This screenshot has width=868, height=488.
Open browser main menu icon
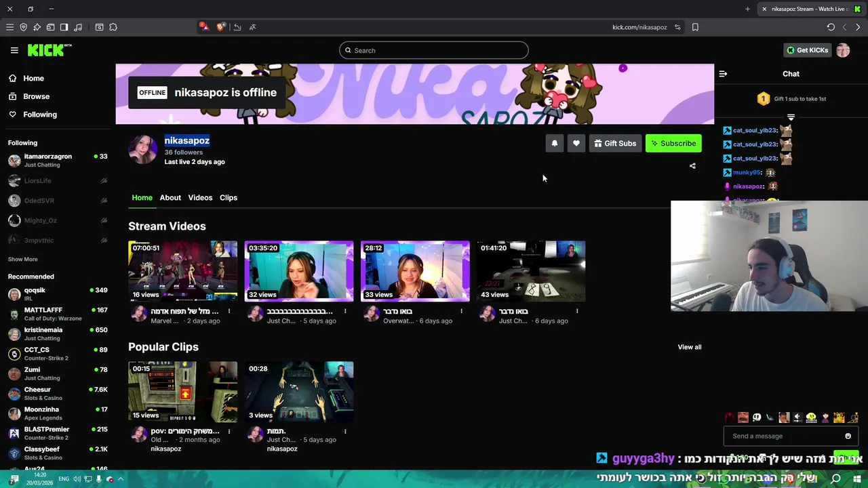point(9,27)
